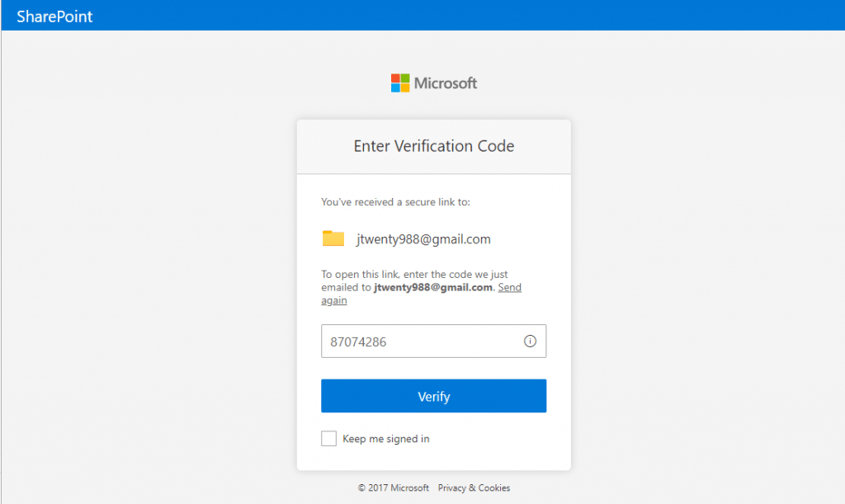The height and width of the screenshot is (504, 845).
Task: Click the Microsoft four-color logo
Action: click(400, 83)
